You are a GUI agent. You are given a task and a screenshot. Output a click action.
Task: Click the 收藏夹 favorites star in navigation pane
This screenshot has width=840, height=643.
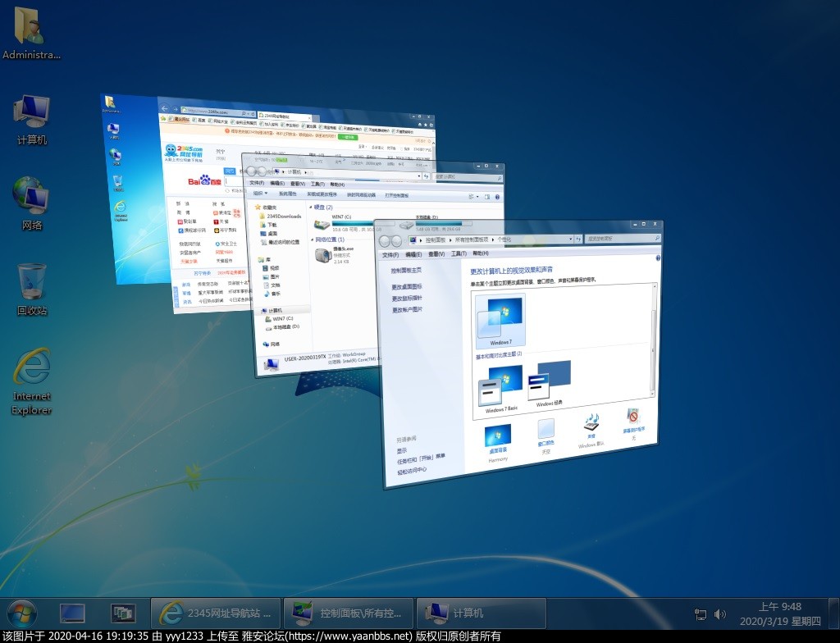click(258, 207)
